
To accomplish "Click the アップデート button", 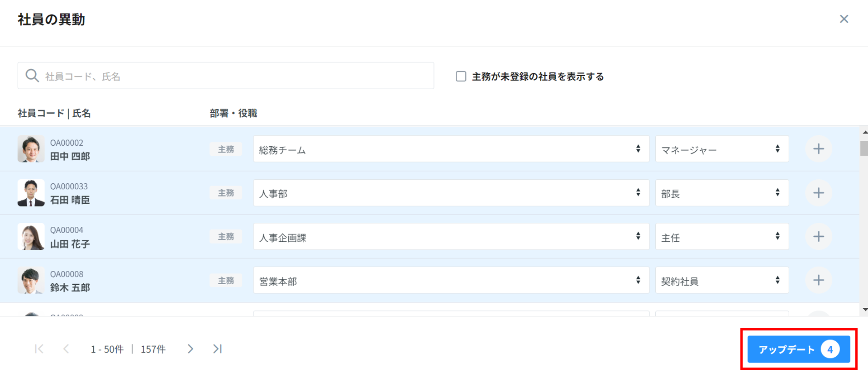I will click(798, 349).
